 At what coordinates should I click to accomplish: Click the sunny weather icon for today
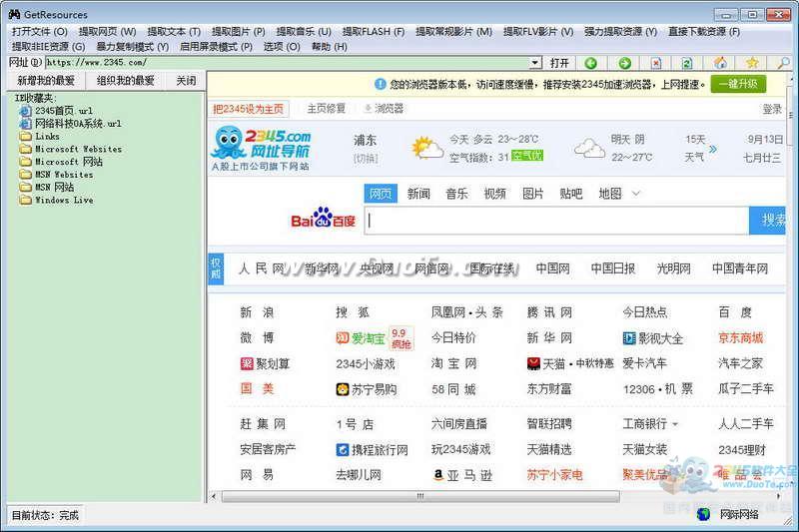coord(427,148)
